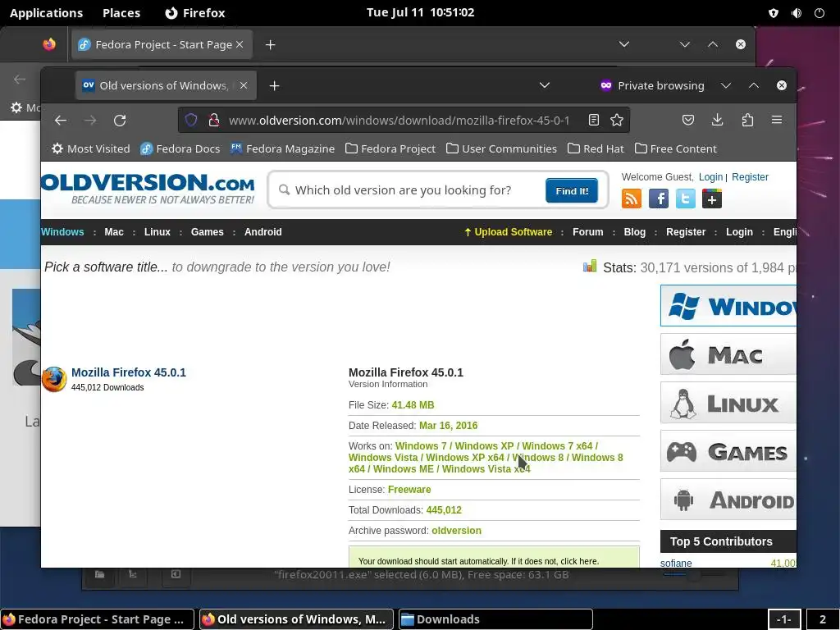
Task: Switch to workspace 2 in the pager
Action: pos(822,619)
